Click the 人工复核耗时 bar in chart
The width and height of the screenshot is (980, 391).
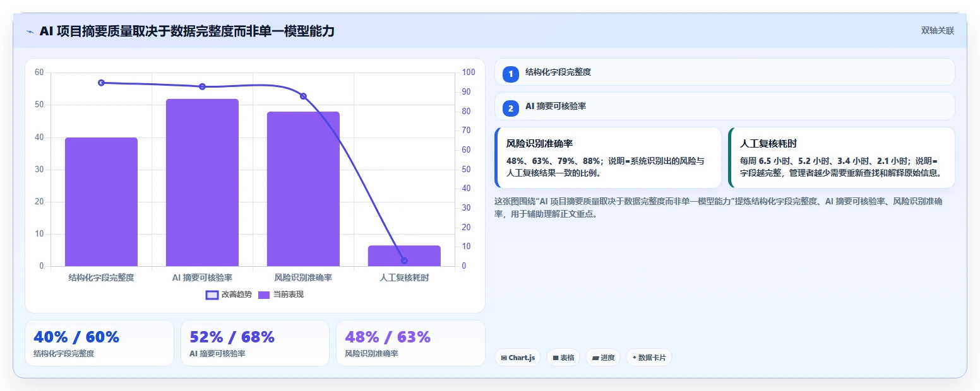coord(404,255)
